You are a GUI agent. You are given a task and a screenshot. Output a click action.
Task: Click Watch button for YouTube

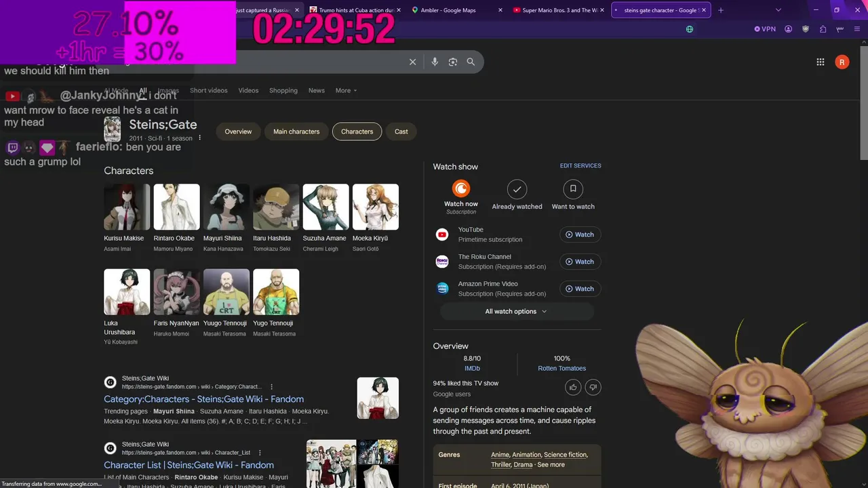580,235
